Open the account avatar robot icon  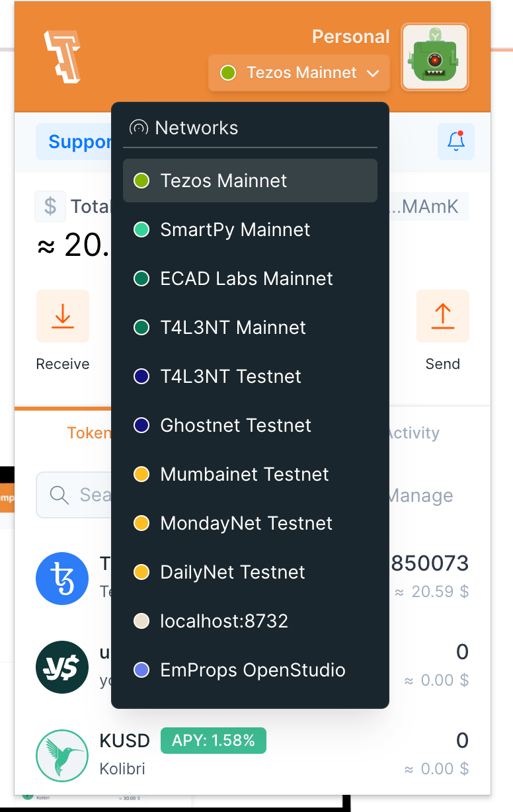point(435,57)
